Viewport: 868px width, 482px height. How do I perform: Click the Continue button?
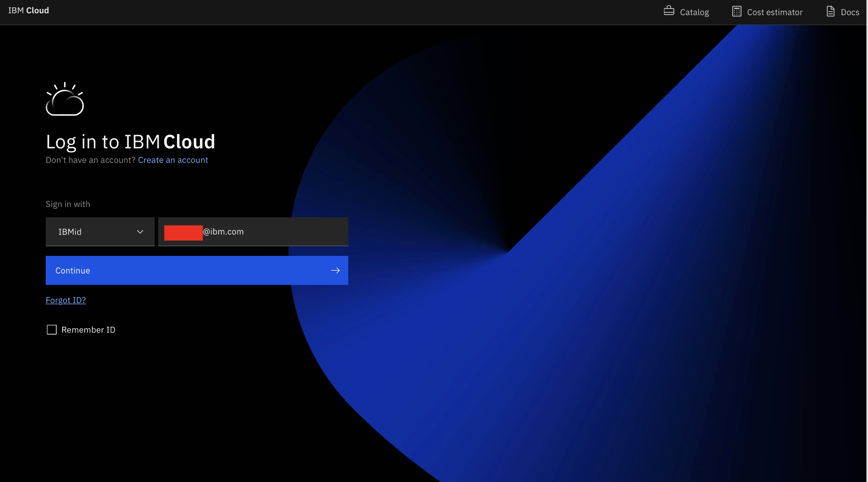pyautogui.click(x=197, y=270)
